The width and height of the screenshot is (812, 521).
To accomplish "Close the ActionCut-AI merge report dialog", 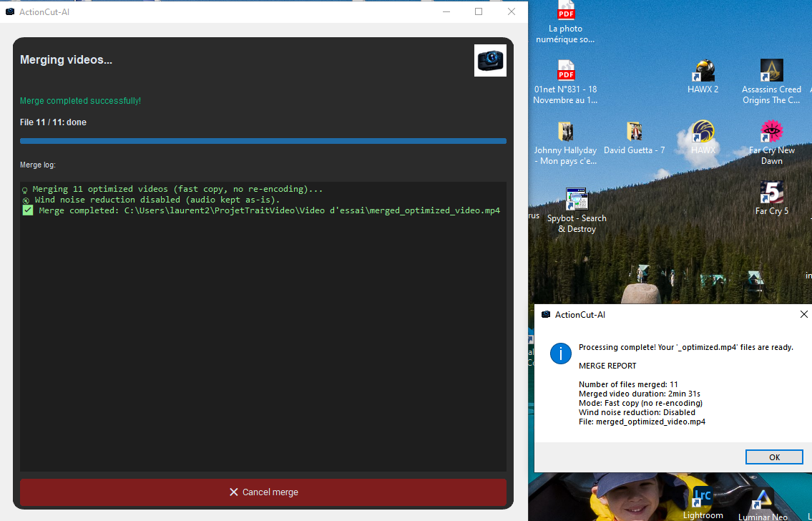I will 803,314.
